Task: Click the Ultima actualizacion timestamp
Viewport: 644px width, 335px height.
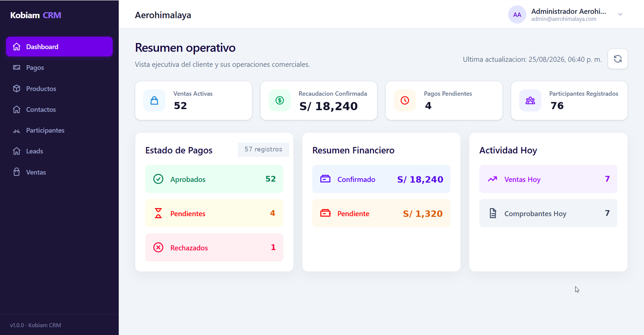Action: pos(532,59)
